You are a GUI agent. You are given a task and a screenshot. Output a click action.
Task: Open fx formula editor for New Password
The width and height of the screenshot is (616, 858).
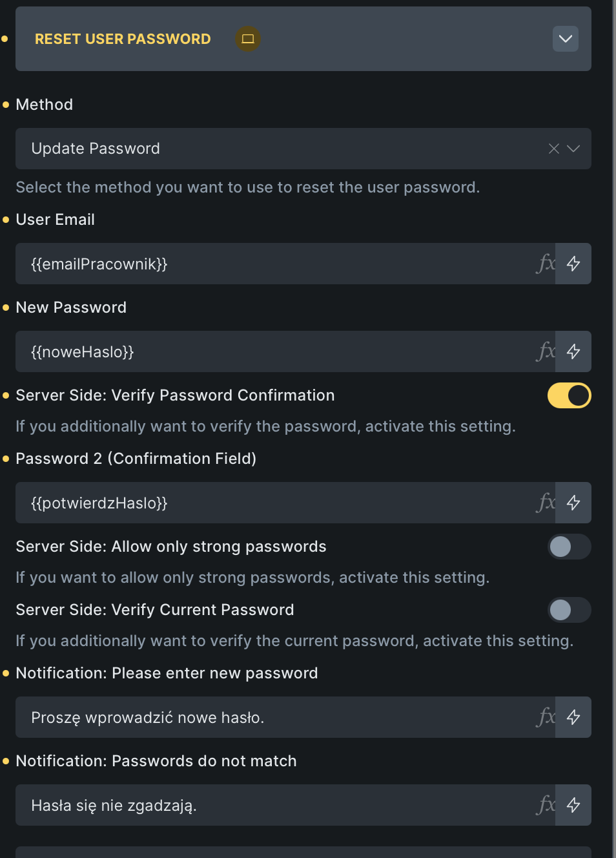(546, 351)
